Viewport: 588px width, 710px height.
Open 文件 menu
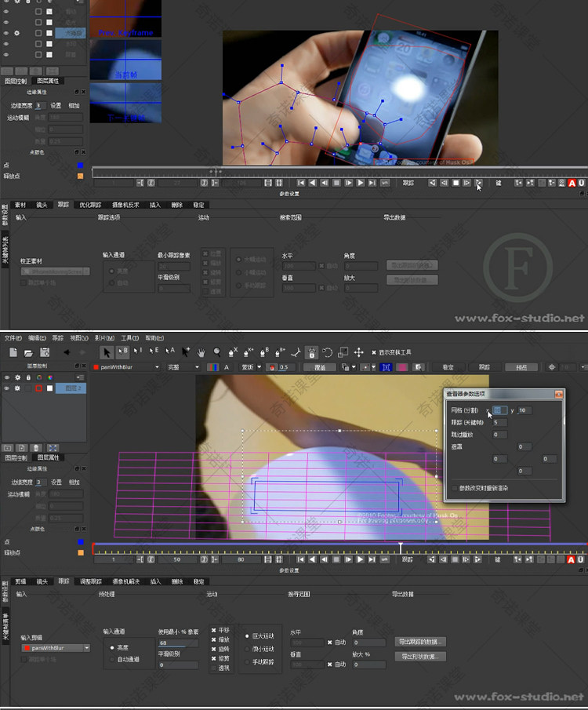(x=13, y=338)
